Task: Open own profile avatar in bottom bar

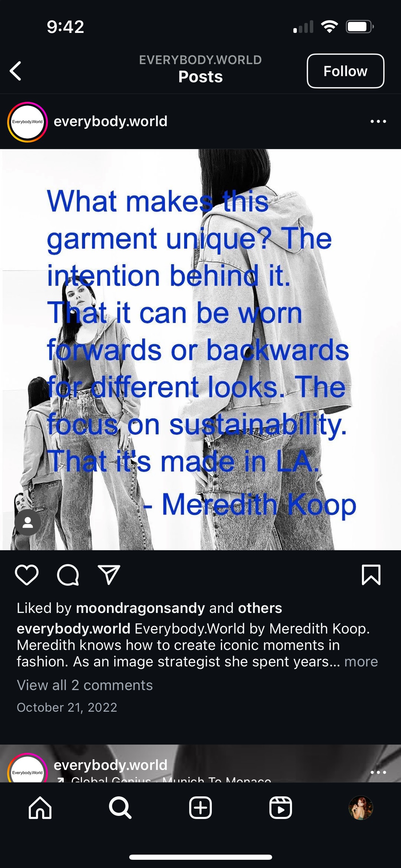Action: coord(361,808)
